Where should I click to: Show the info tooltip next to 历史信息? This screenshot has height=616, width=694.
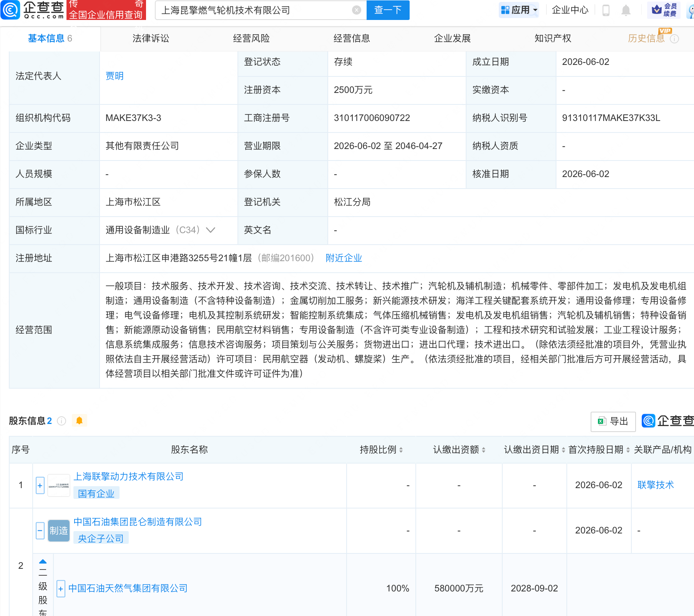(x=674, y=39)
